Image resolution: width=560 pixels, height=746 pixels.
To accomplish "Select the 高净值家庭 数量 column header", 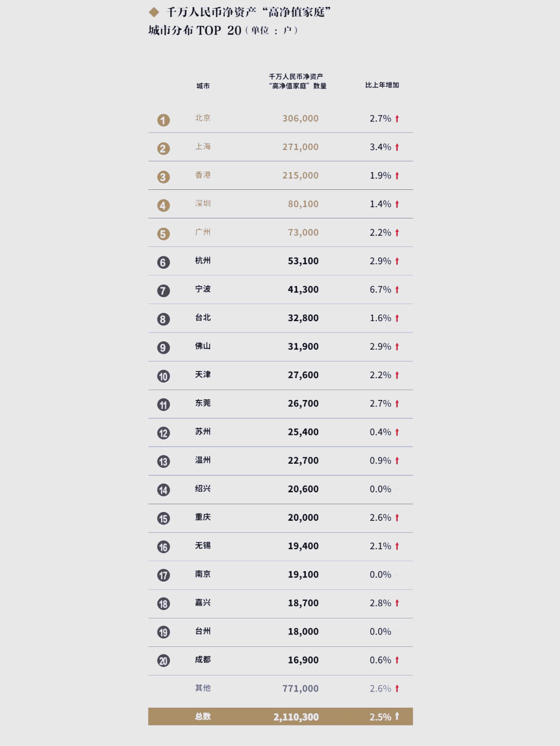I will (298, 81).
